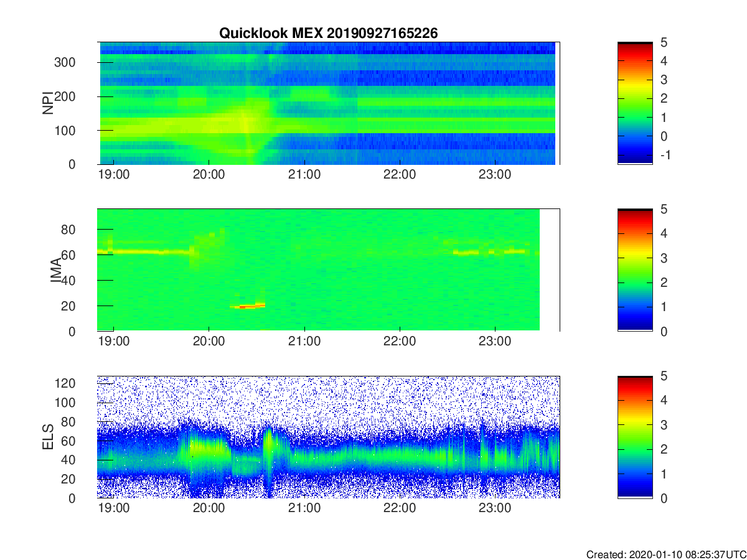
Task: Click the '23:00' label under IMA plot
Action: click(x=494, y=342)
